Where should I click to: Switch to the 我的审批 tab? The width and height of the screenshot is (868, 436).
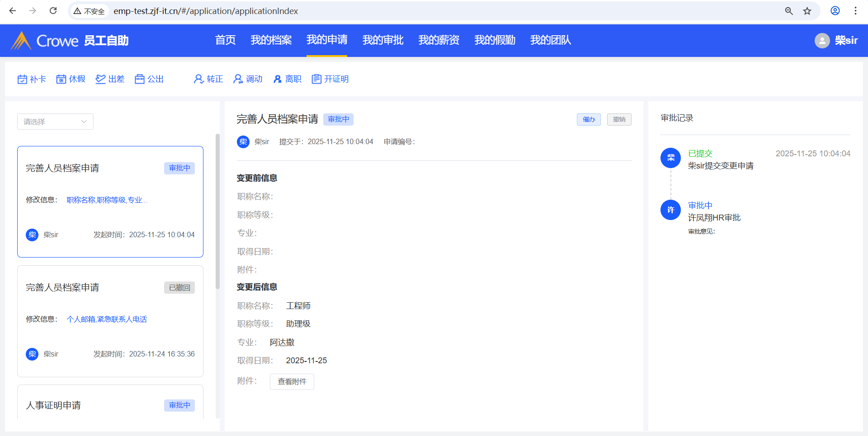382,40
